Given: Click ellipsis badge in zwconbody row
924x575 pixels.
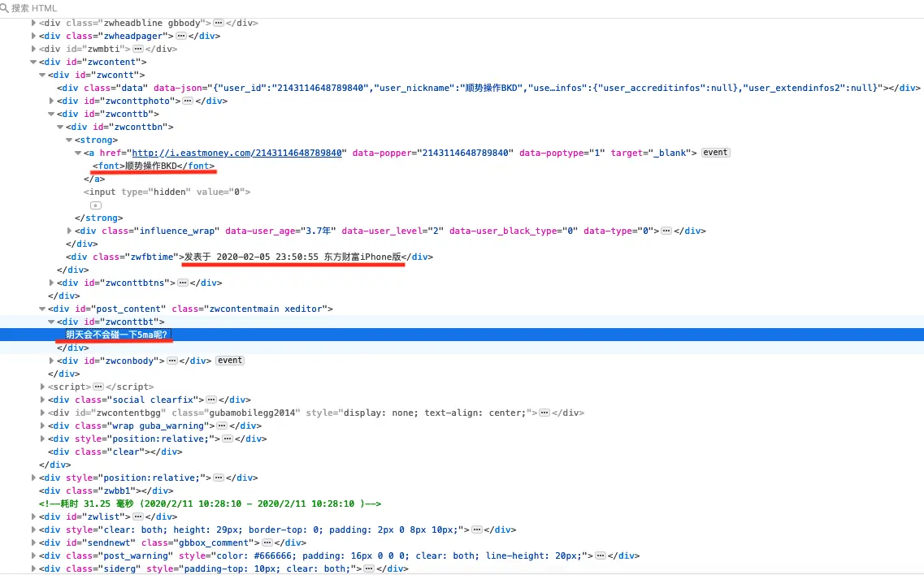Looking at the screenshot, I should coord(172,361).
